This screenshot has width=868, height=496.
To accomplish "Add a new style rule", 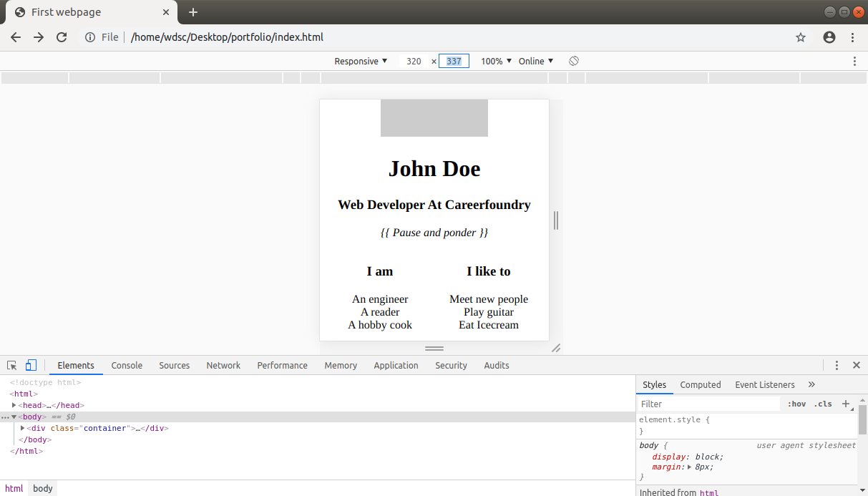I will coord(845,404).
